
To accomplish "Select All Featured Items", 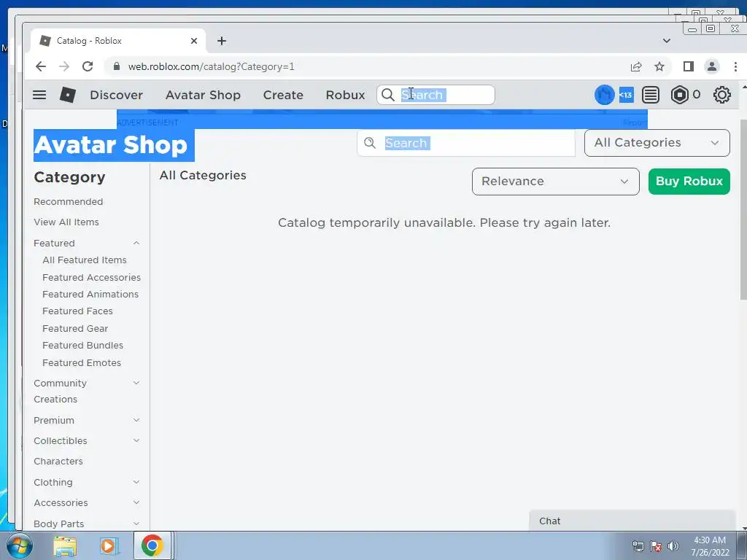I will [85, 260].
